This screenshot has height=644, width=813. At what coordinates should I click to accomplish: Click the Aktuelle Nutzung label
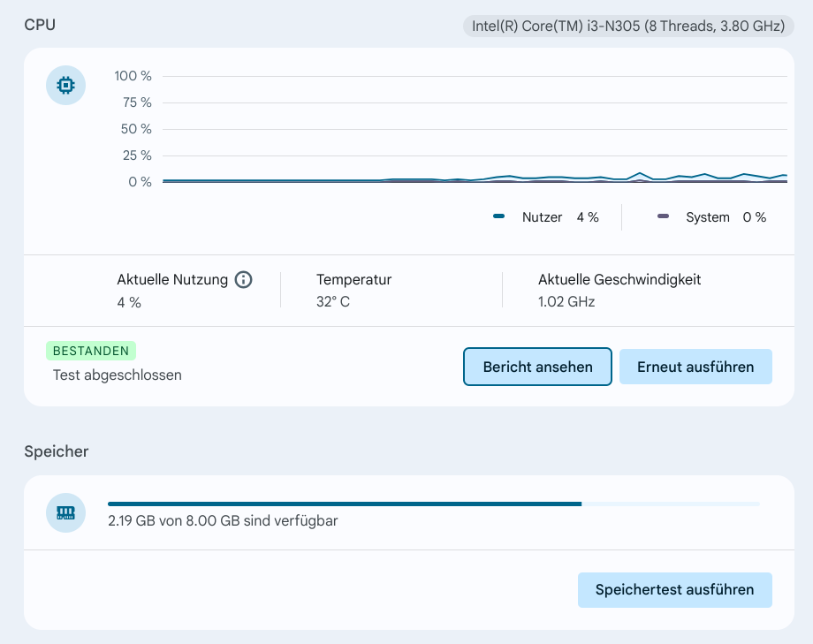coord(172,280)
